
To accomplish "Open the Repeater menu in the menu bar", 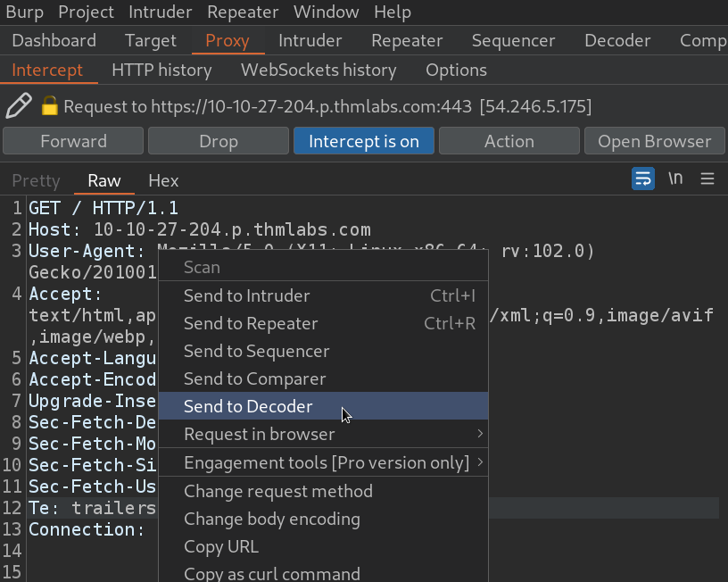I will click(x=243, y=12).
